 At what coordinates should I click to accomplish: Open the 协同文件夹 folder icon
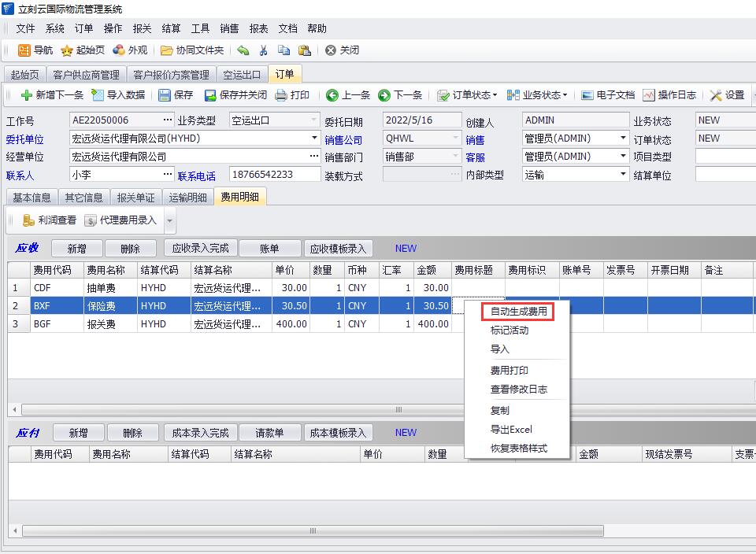coord(167,50)
